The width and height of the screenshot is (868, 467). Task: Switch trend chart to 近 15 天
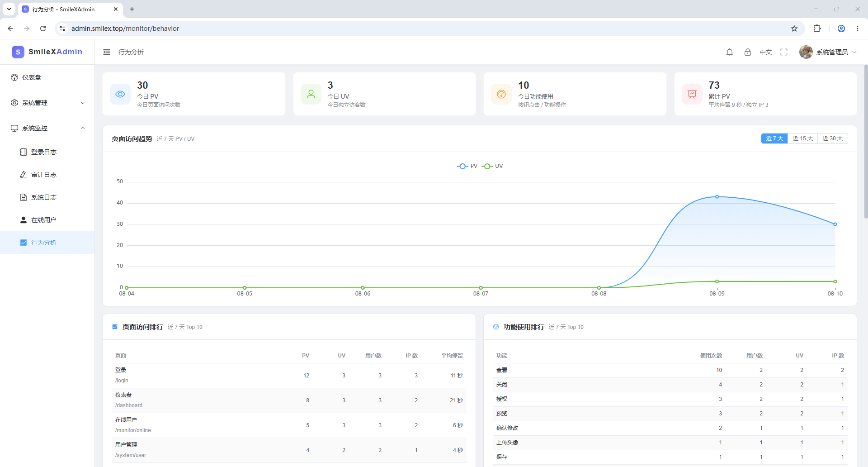click(x=803, y=138)
